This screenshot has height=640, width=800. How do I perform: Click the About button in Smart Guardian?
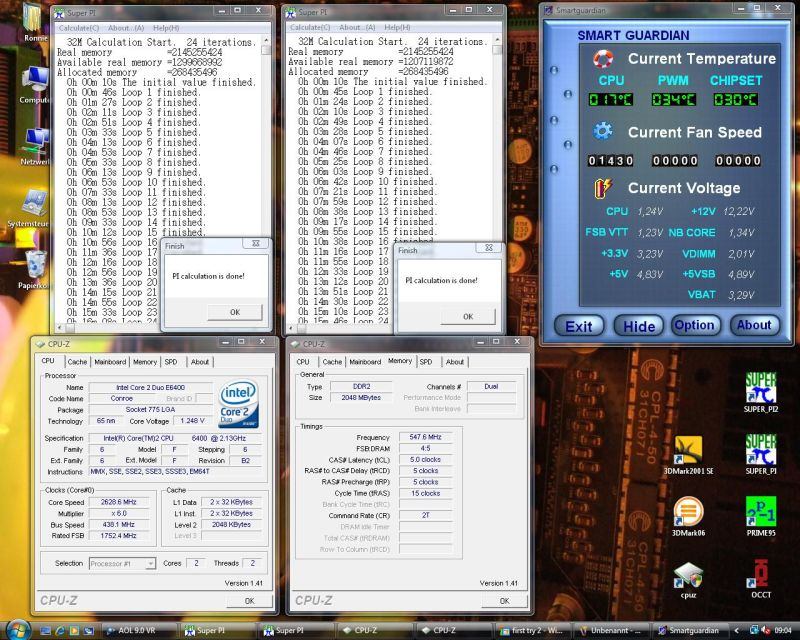coord(754,325)
